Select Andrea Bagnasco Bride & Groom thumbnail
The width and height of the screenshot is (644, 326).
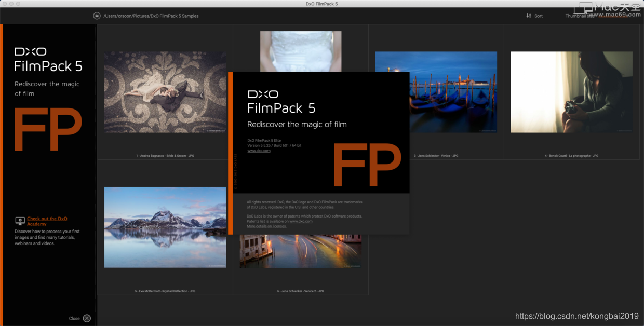click(x=165, y=92)
